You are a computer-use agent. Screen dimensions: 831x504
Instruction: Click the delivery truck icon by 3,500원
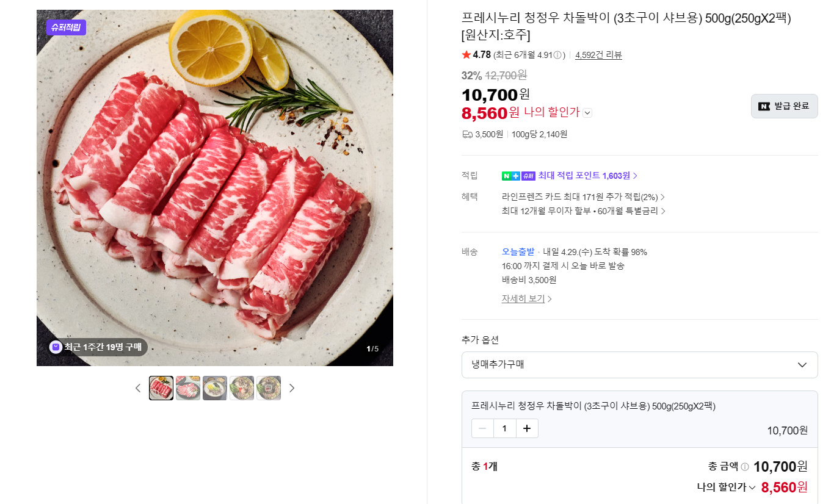467,134
